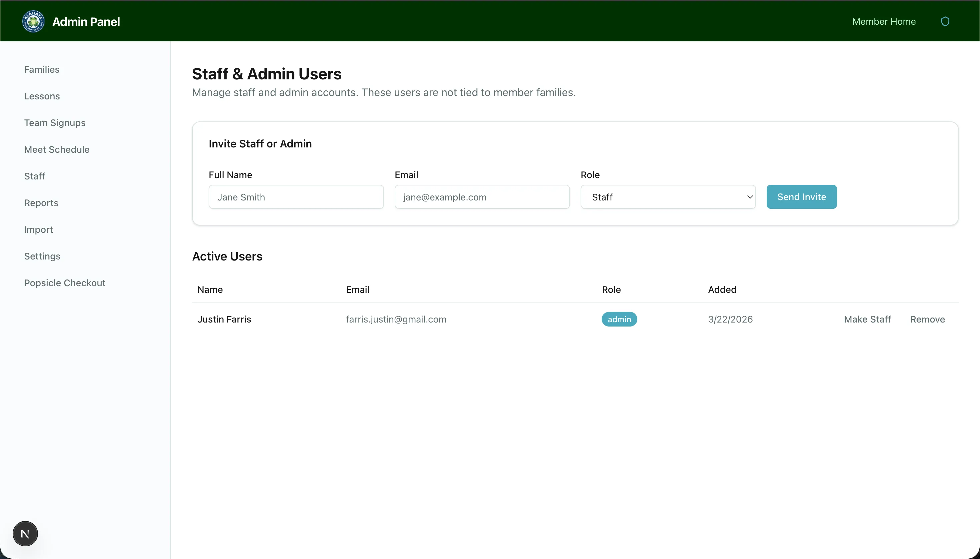Click the Klahaya club logo icon
The height and width of the screenshot is (559, 980).
point(33,21)
